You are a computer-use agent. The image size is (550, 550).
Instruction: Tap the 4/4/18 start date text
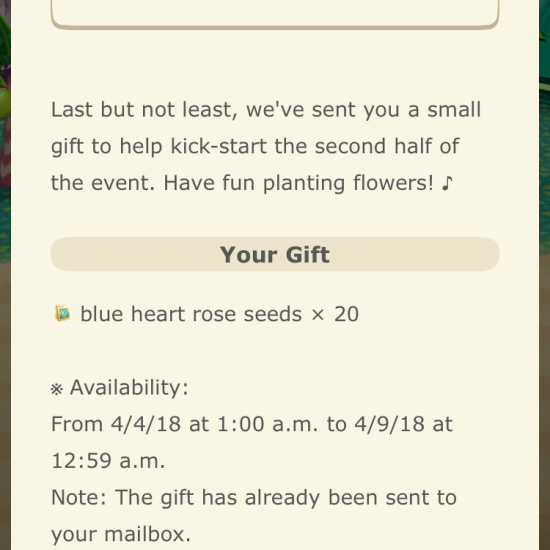pyautogui.click(x=146, y=424)
